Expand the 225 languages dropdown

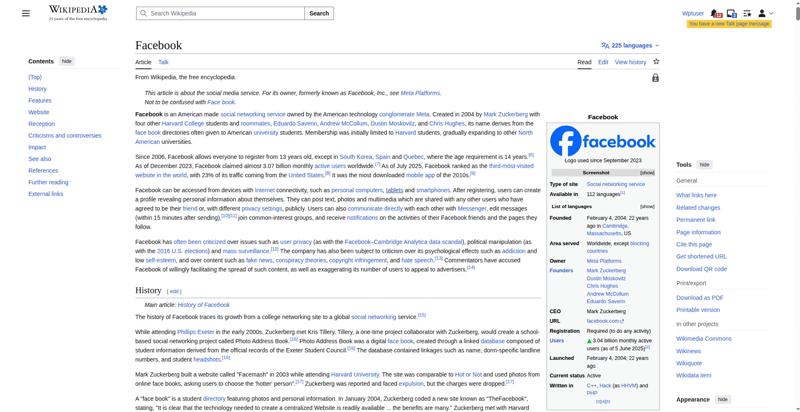point(630,45)
